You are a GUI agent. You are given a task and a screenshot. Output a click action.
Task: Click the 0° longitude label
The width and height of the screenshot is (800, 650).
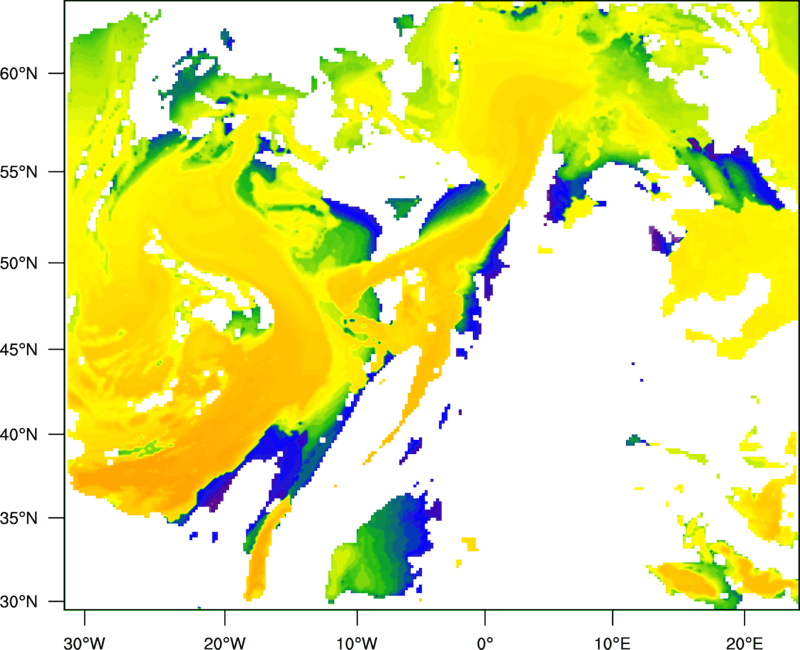coord(485,643)
